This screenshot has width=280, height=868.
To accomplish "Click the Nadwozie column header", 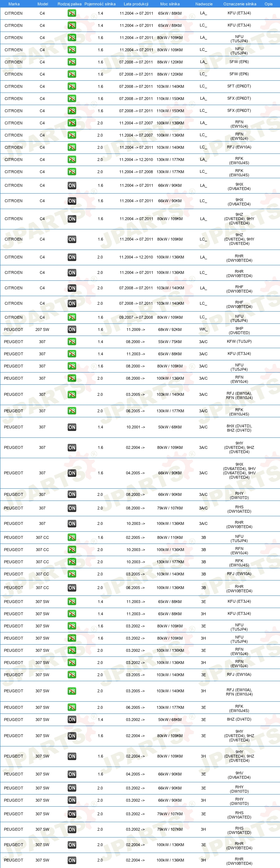I will [204, 4].
